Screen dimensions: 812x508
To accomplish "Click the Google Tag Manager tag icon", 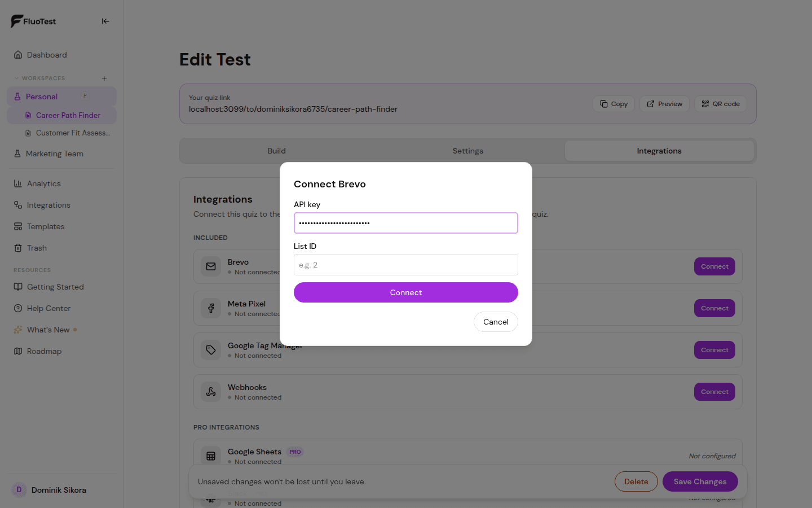I will pos(211,350).
